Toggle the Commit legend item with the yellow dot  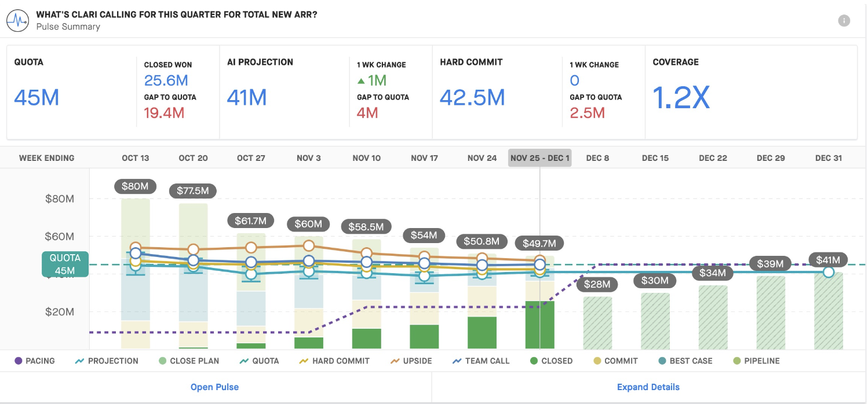[615, 361]
